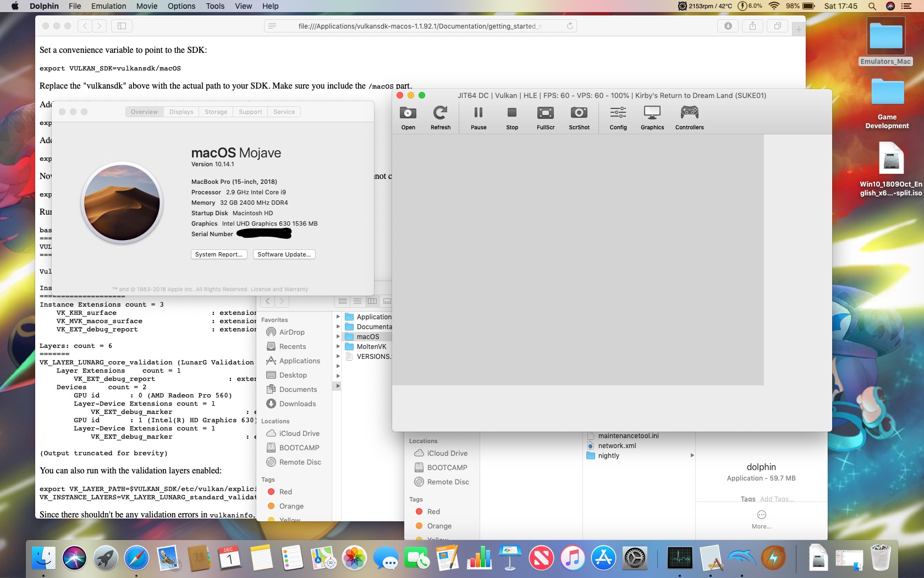Select maintenancetool.ini file
The width and height of the screenshot is (924, 578).
tap(628, 436)
